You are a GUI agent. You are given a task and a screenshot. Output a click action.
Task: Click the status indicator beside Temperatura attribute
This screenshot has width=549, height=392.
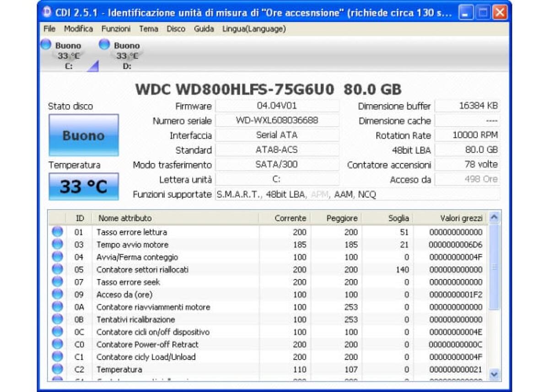pyautogui.click(x=57, y=369)
